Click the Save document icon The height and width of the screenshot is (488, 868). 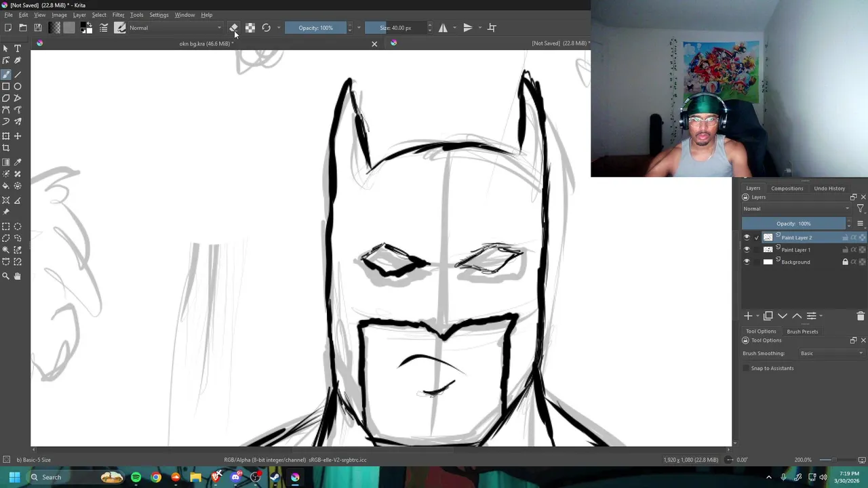38,28
